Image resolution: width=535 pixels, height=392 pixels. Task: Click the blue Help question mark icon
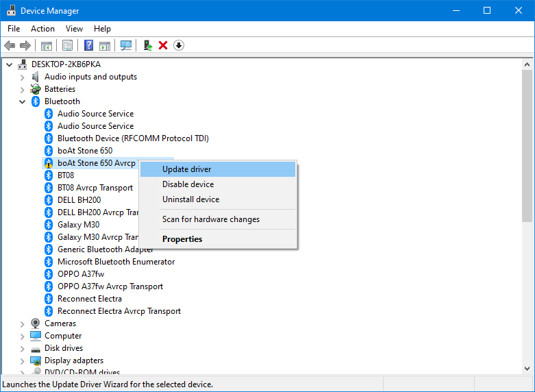pyautogui.click(x=89, y=45)
